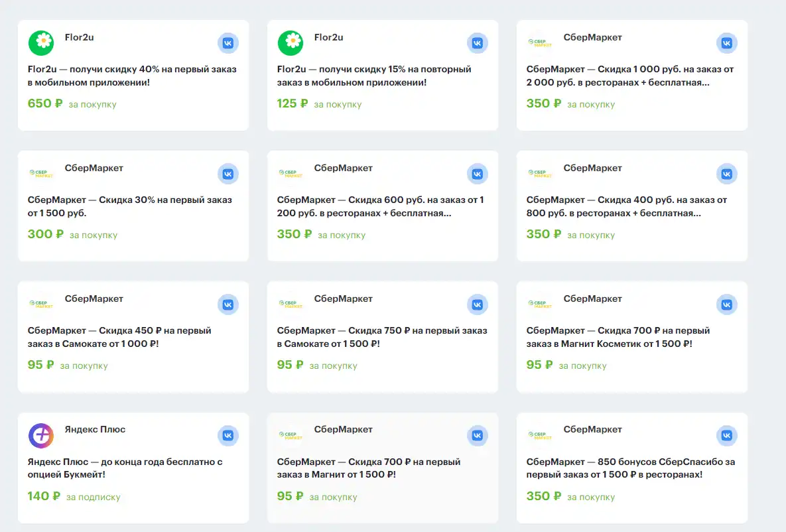
Task: Open СберМаркет Скидка 400 руб. restaurants offer
Action: [x=627, y=206]
